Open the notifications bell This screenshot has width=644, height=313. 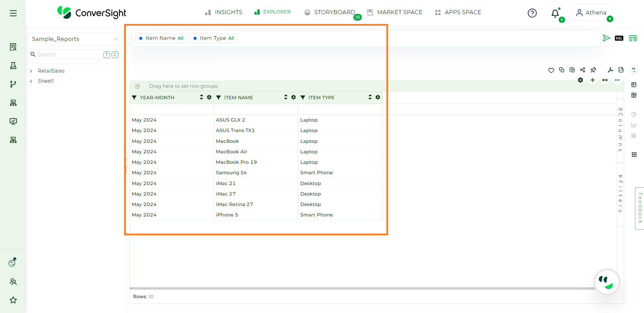point(555,14)
